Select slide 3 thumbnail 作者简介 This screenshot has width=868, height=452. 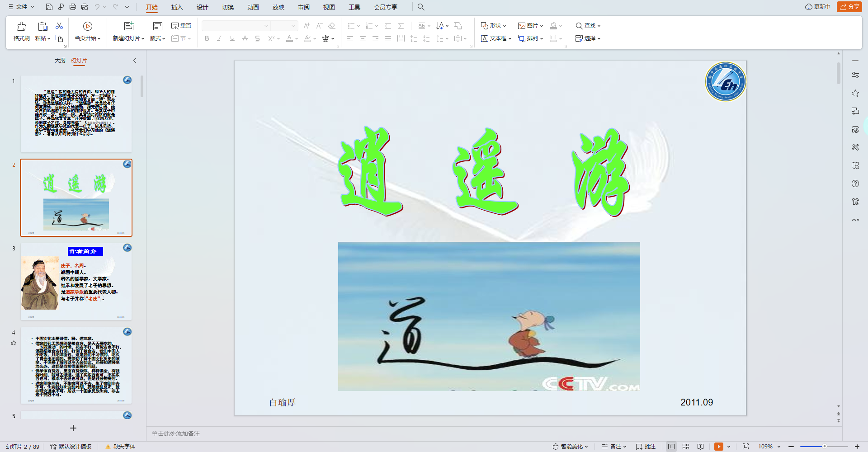click(76, 282)
